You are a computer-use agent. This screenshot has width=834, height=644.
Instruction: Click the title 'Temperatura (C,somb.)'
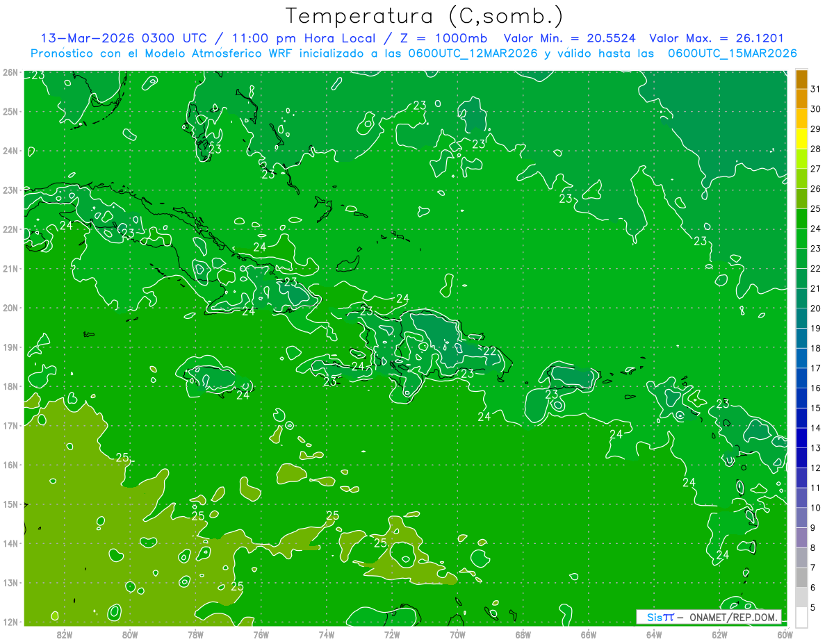(424, 17)
